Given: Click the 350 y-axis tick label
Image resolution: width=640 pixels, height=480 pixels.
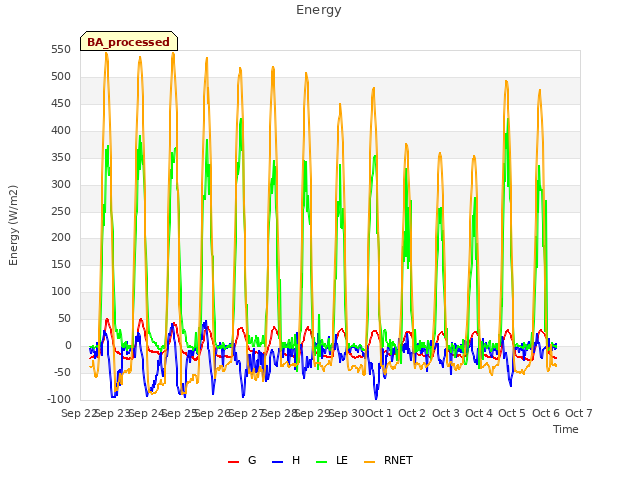Looking at the screenshot, I should (x=61, y=158).
